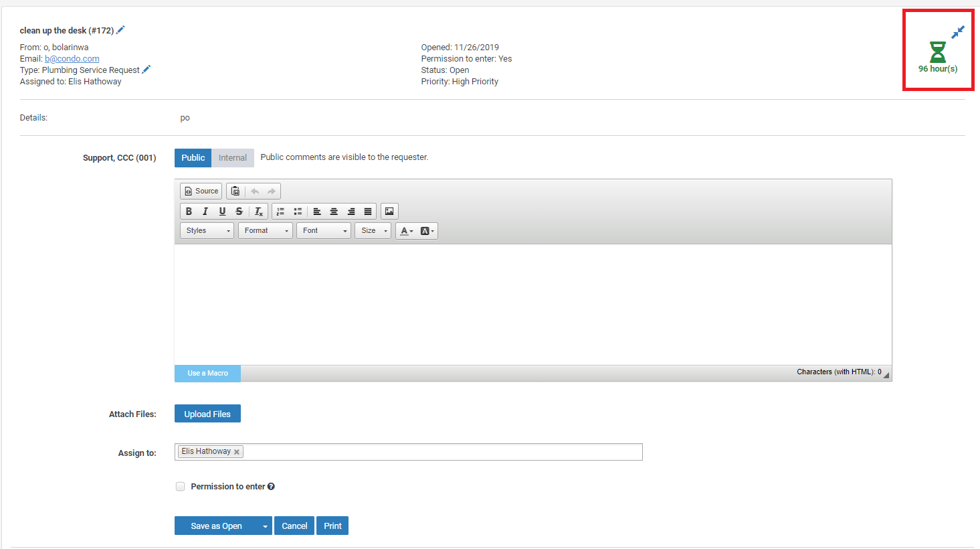Click the Upload Files button
This screenshot has width=980, height=549.
(207, 413)
